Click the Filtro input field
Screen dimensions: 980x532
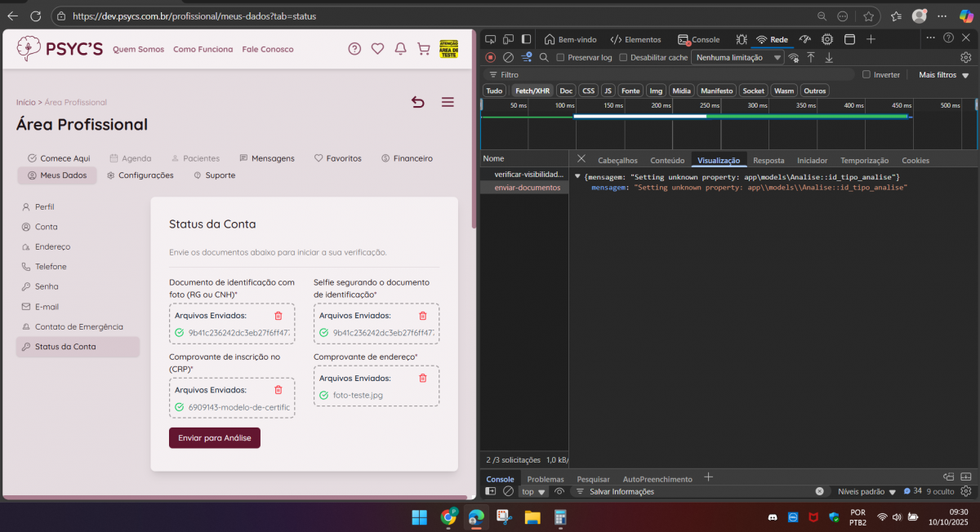pos(670,75)
